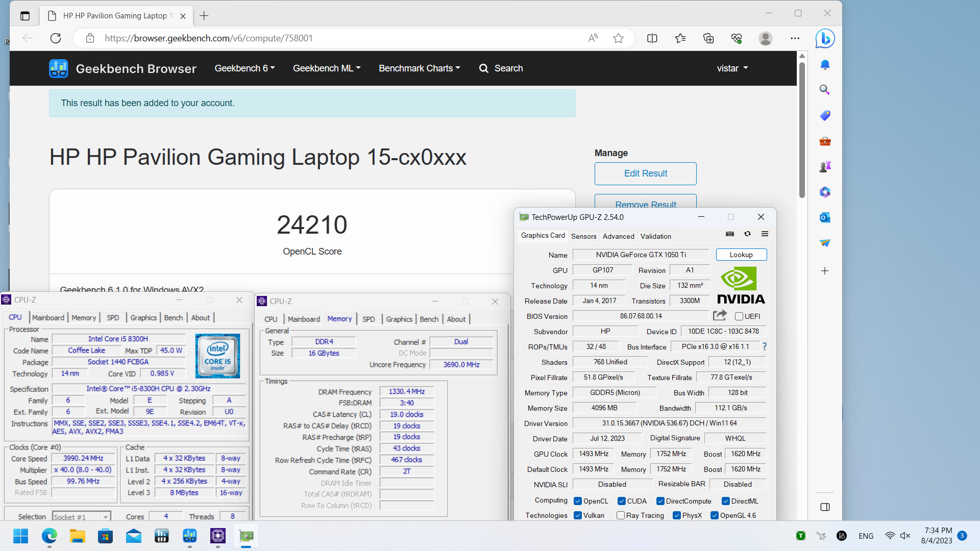The width and height of the screenshot is (980, 551).
Task: Open the Favorites list icon in Edge toolbar
Action: pos(680,38)
